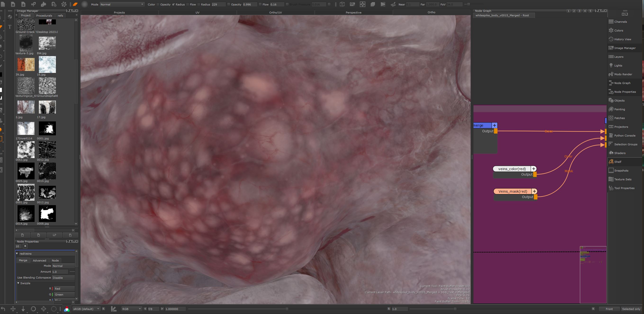The image size is (644, 314).
Task: Enable the Opacity checkbox next to Color
Action: click(158, 4)
